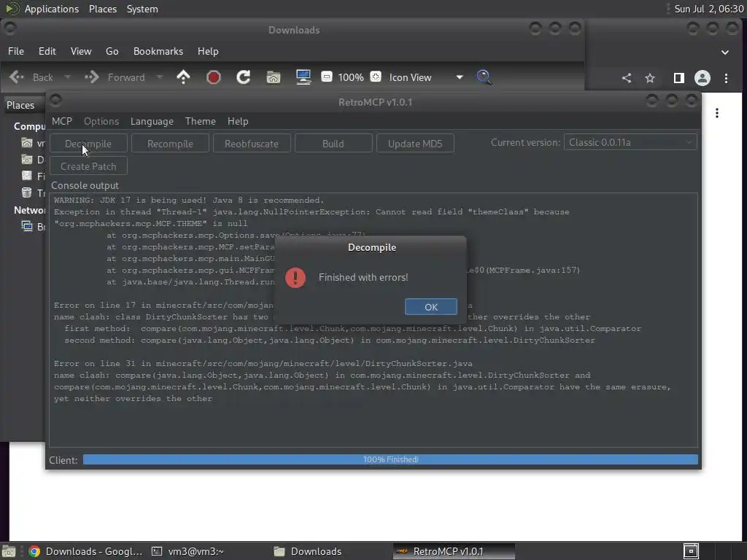Open the Places panel menu
This screenshot has height=560, width=747.
tap(102, 9)
